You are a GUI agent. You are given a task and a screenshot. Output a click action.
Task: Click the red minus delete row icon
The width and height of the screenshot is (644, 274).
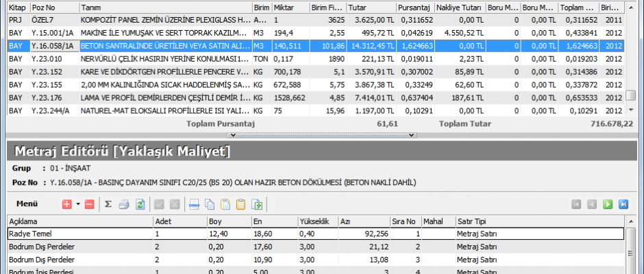point(89,204)
